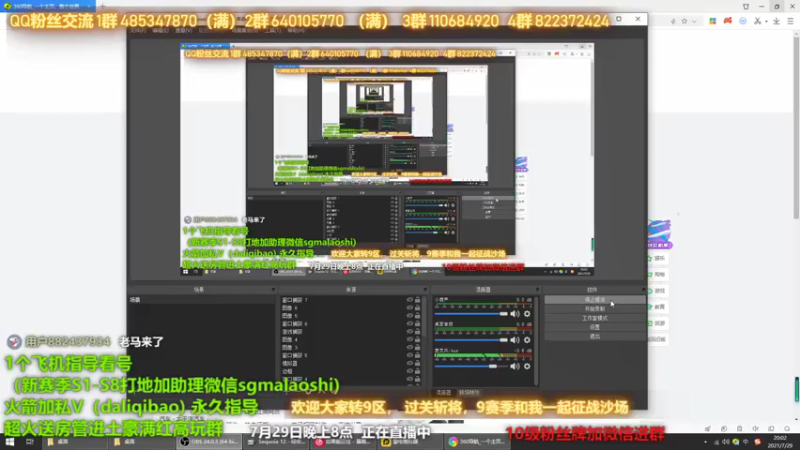Select the 360导航 browser tab

pyautogui.click(x=47, y=6)
